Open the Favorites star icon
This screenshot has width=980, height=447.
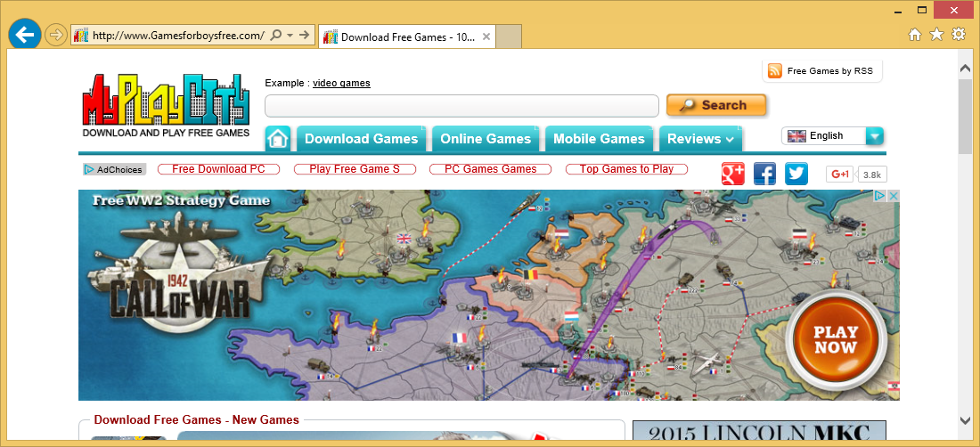[936, 35]
